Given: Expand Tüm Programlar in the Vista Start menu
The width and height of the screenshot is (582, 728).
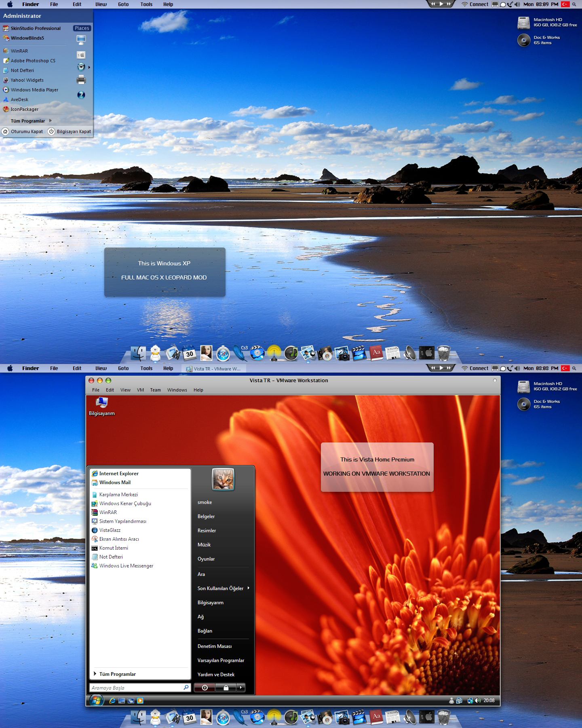Looking at the screenshot, I should click(x=115, y=674).
